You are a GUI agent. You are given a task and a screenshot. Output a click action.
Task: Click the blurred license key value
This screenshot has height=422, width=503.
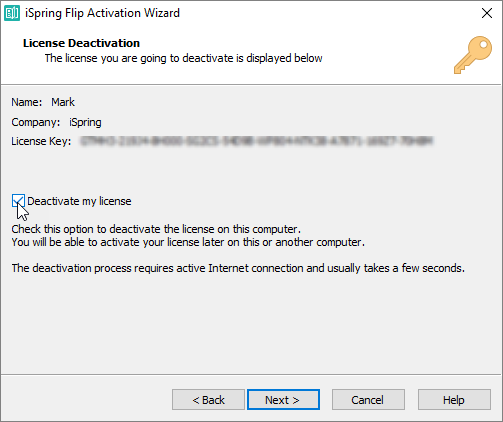tap(257, 141)
